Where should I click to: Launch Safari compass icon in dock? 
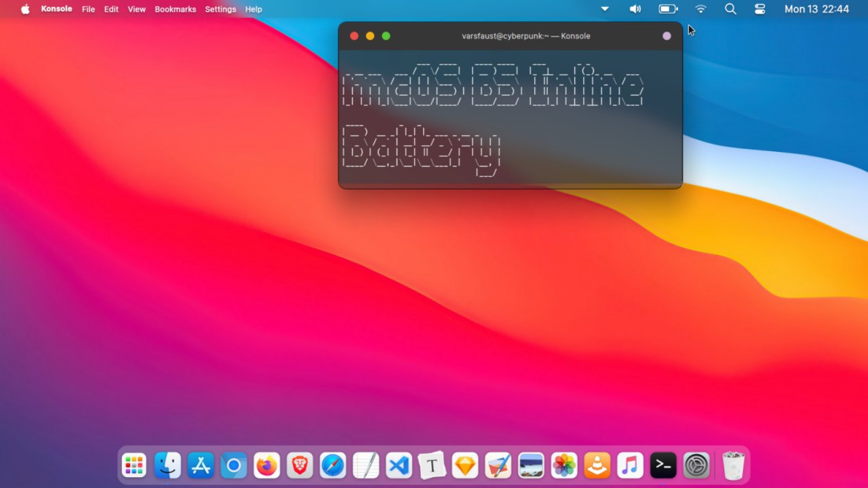[333, 466]
